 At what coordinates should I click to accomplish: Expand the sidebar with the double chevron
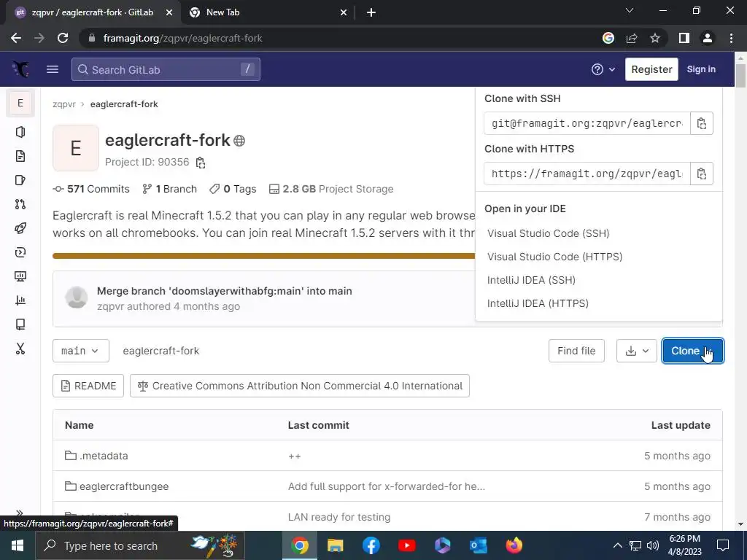click(20, 513)
